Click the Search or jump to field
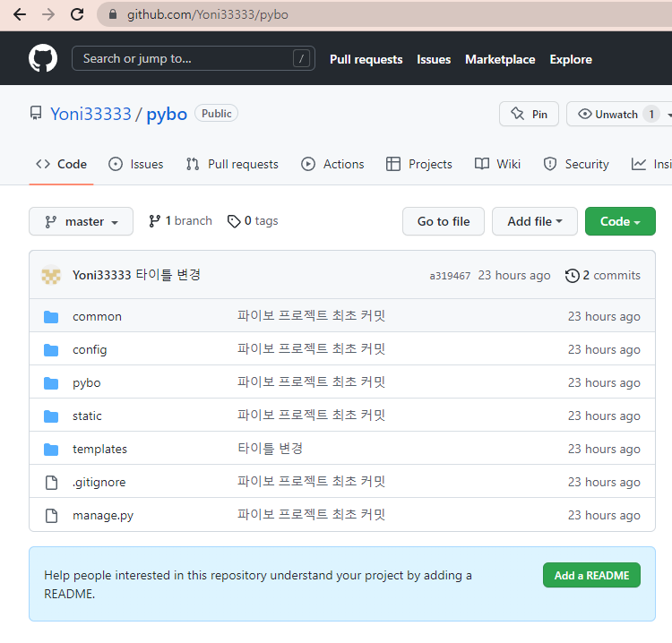The image size is (672, 643). click(194, 58)
